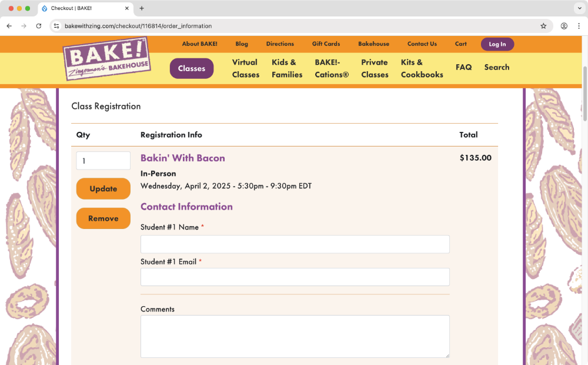Click inside the Comments text area
This screenshot has height=365, width=588.
[x=295, y=336]
